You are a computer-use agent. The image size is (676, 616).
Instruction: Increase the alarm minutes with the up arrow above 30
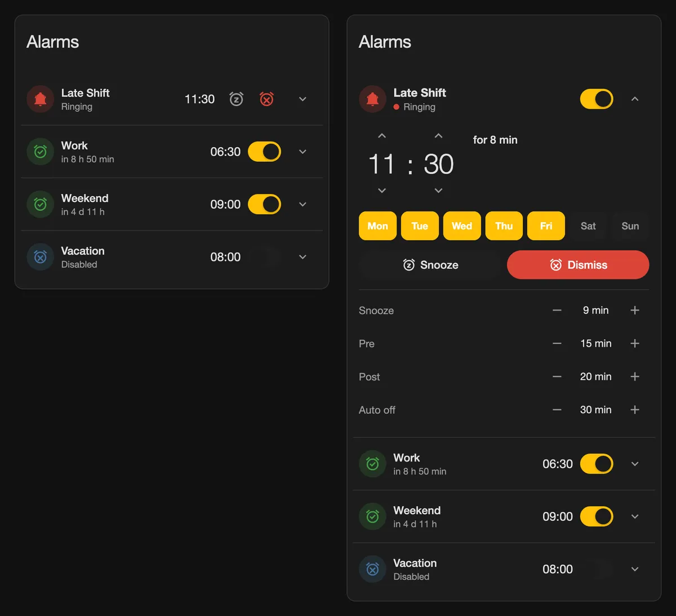[x=439, y=136]
